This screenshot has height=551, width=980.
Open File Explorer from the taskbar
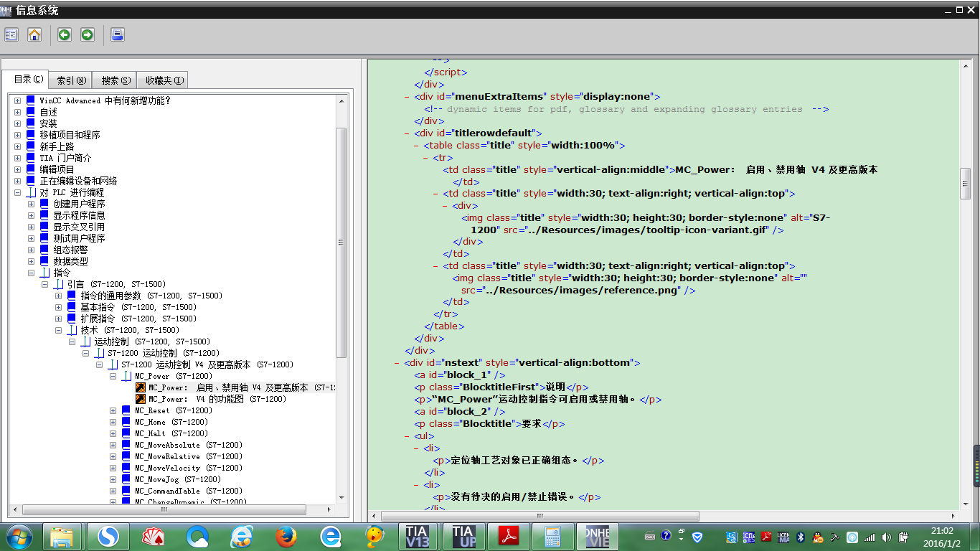(x=62, y=537)
